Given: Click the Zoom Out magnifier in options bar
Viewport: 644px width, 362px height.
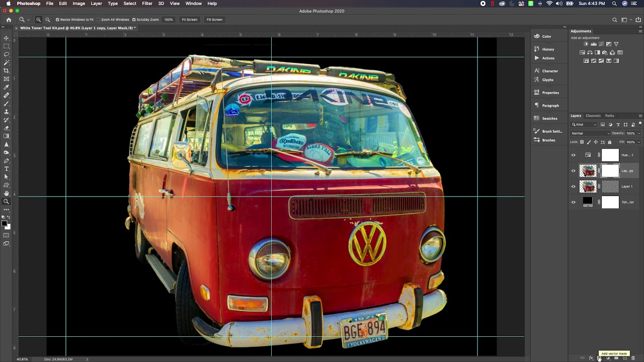Looking at the screenshot, I should point(48,20).
